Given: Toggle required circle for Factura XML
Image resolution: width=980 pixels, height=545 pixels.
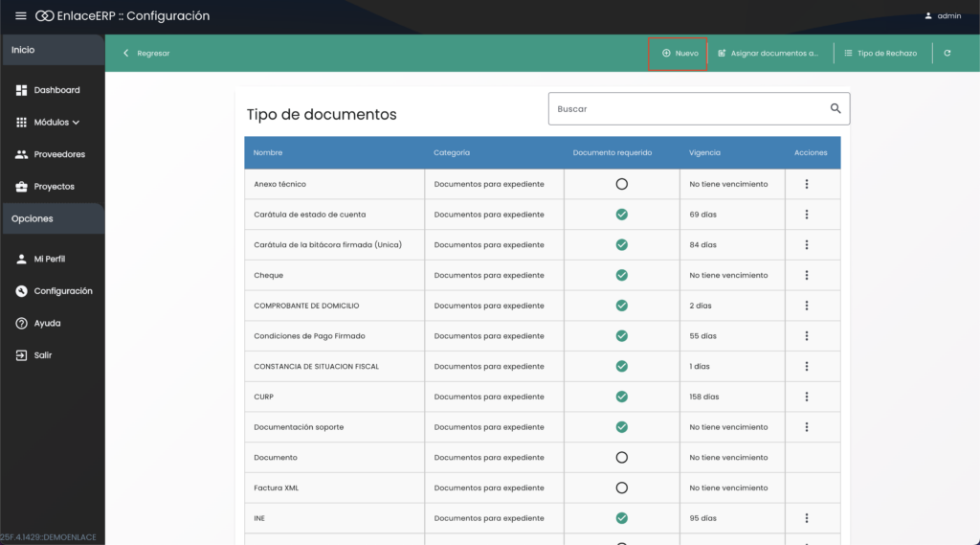Looking at the screenshot, I should click(621, 488).
